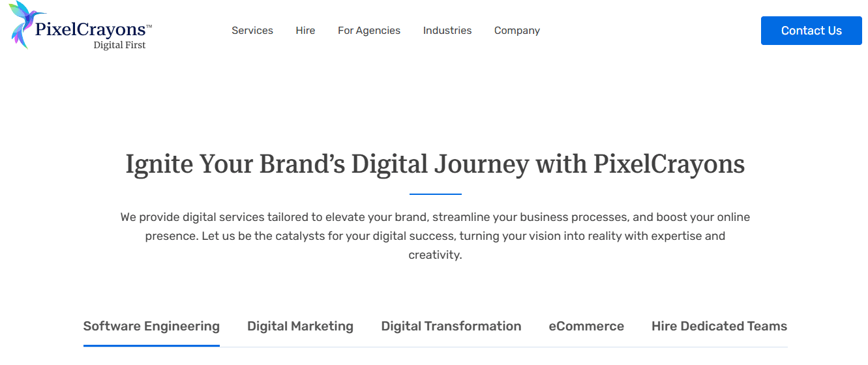Screen dimensions: 868x365
Task: Switch to the Hire Dedicated Teams tab
Action: (719, 327)
